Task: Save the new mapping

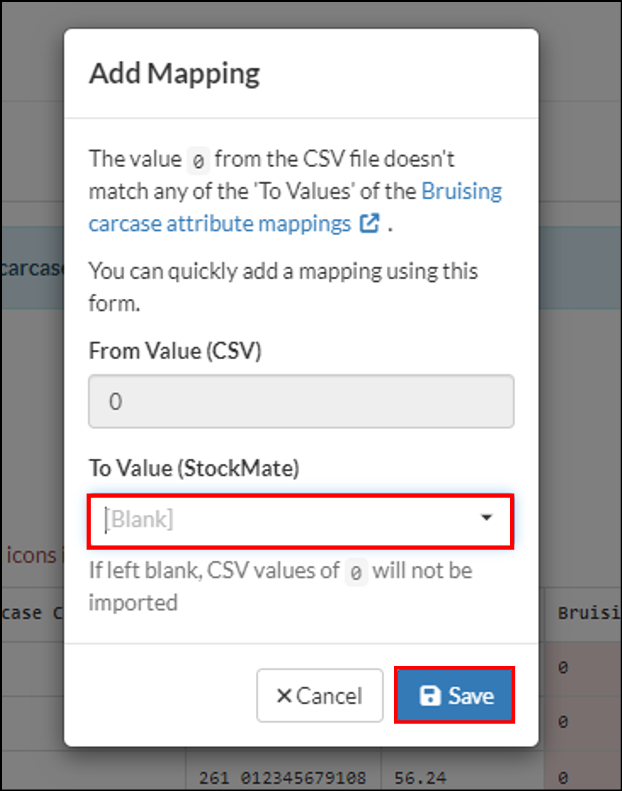Action: (455, 695)
